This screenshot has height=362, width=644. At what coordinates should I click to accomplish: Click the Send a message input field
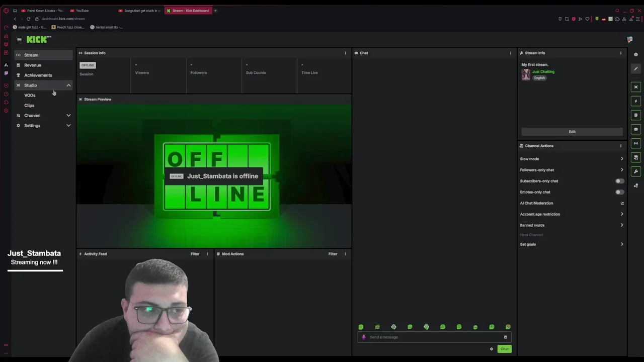pos(434,337)
